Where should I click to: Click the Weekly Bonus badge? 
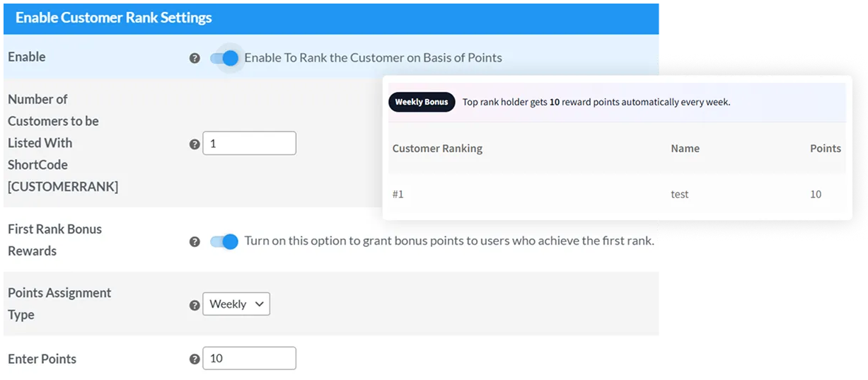click(422, 102)
